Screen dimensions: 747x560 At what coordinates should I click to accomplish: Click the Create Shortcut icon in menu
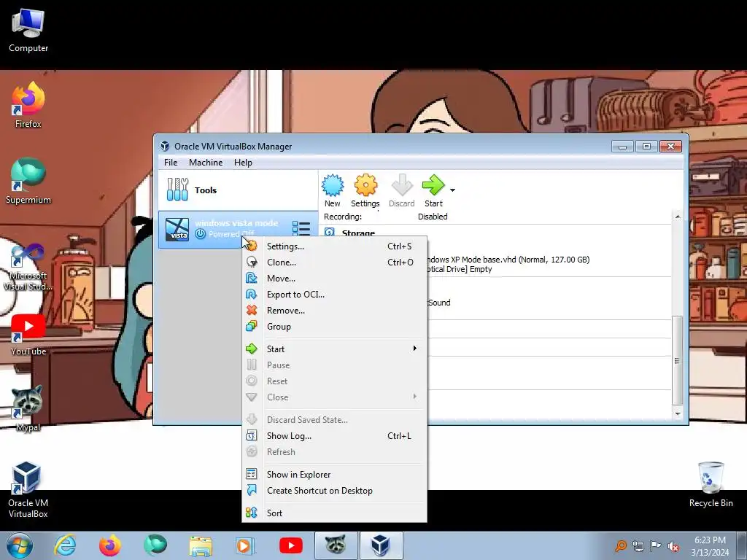tap(252, 491)
